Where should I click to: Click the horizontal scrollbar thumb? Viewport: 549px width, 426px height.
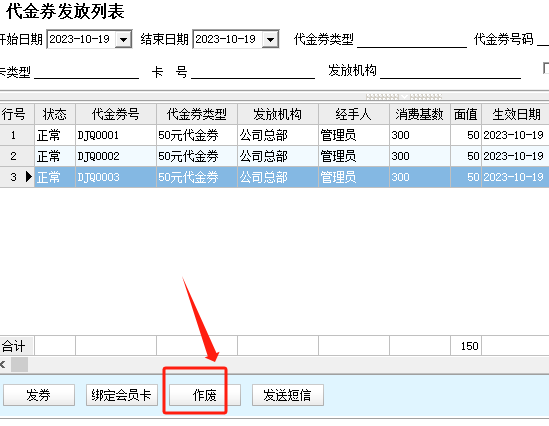click(19, 365)
